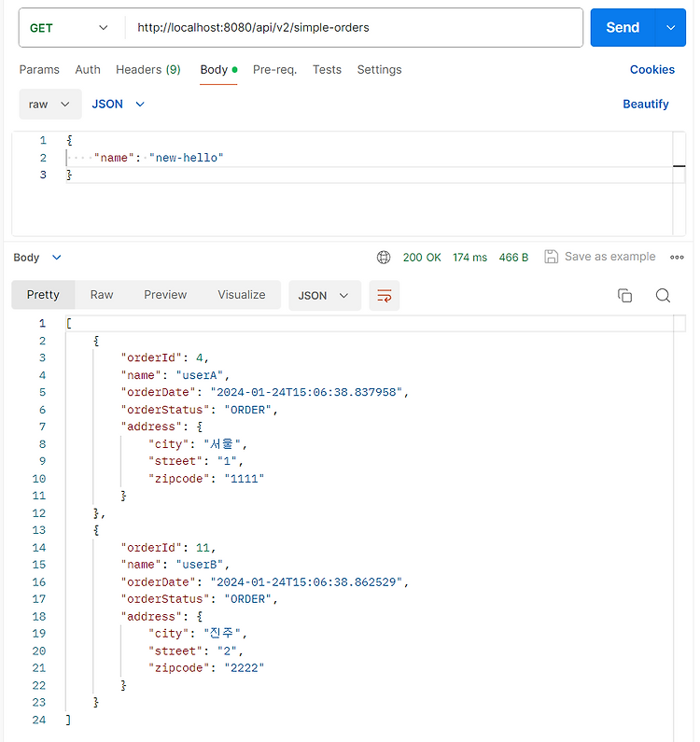Viewport: 700px width, 742px height.
Task: Open the Tests tab
Action: [x=327, y=70]
